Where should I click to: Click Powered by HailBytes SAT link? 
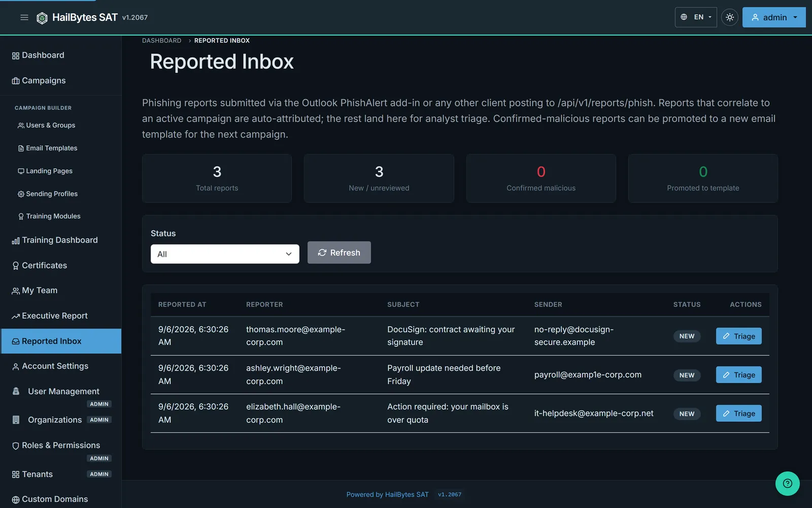click(387, 495)
